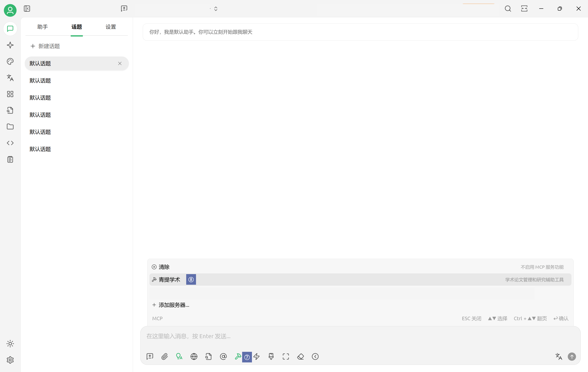588x372 pixels.
Task: Click 新建话题 to add a topic
Action: point(45,46)
